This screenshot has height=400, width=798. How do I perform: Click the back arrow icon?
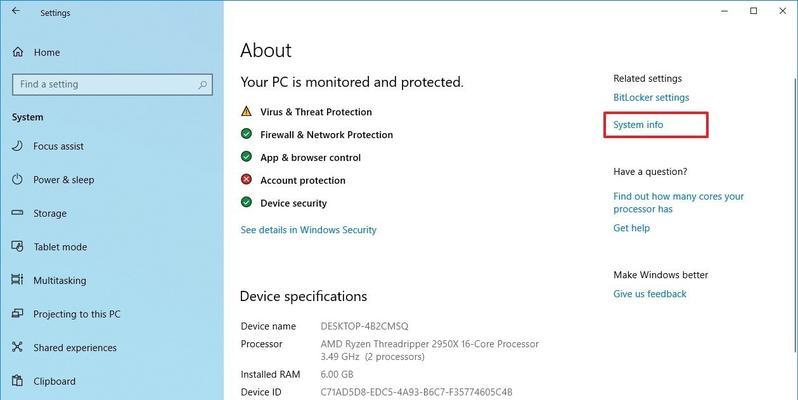click(16, 11)
